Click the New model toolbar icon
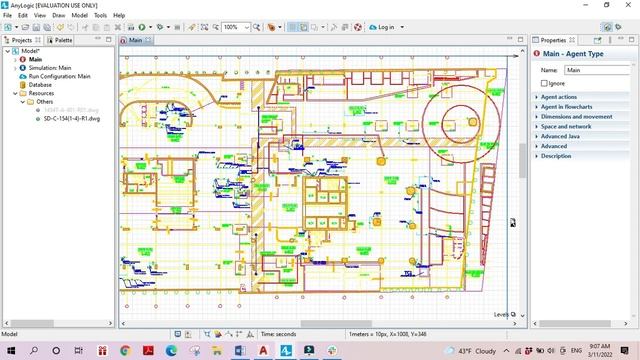This screenshot has height=360, width=640. (8, 27)
